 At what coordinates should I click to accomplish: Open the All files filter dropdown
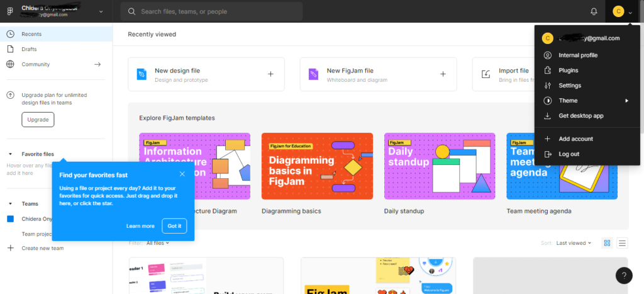(x=158, y=243)
